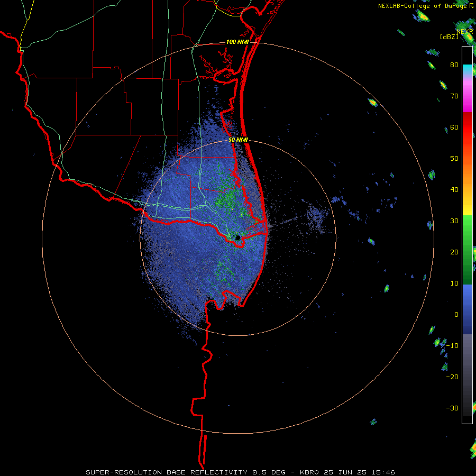Click the 20 value on dBZ scale
Screen dimensions: 476x476
tap(454, 252)
